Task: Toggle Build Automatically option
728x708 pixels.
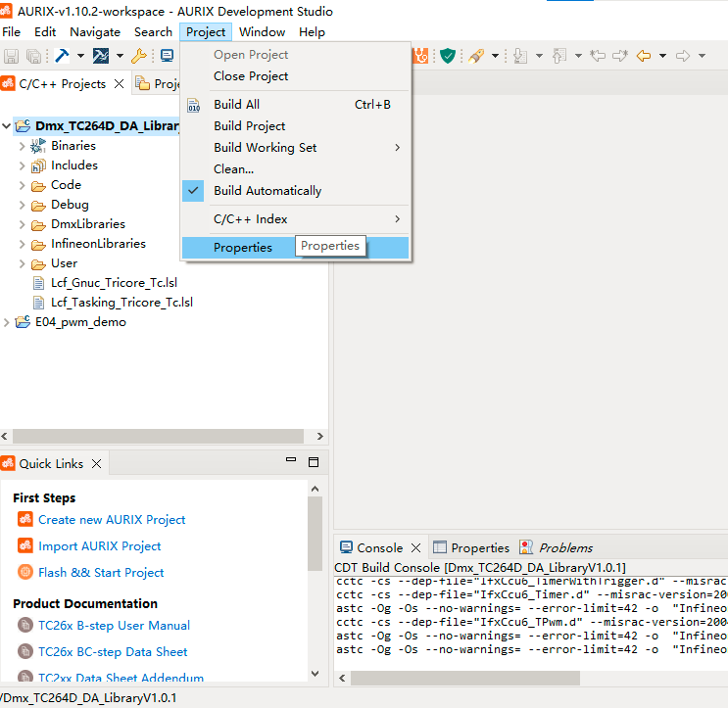Action: pyautogui.click(x=295, y=191)
